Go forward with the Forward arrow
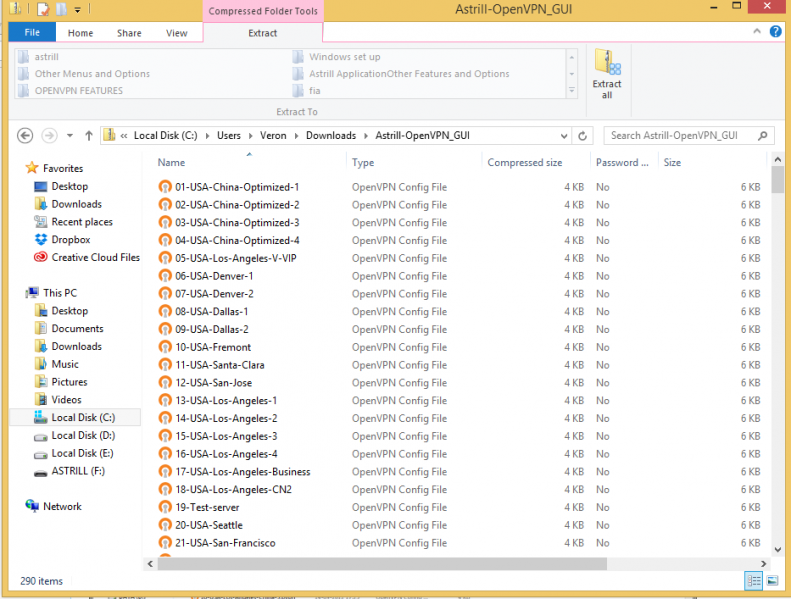Screen dimensions: 791x599 point(49,136)
